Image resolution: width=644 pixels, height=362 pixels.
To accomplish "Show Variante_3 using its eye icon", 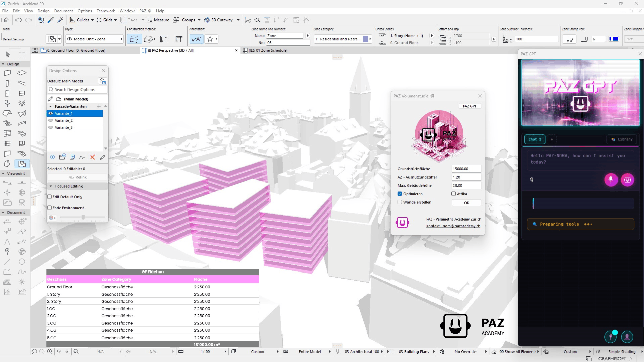I will click(x=51, y=127).
